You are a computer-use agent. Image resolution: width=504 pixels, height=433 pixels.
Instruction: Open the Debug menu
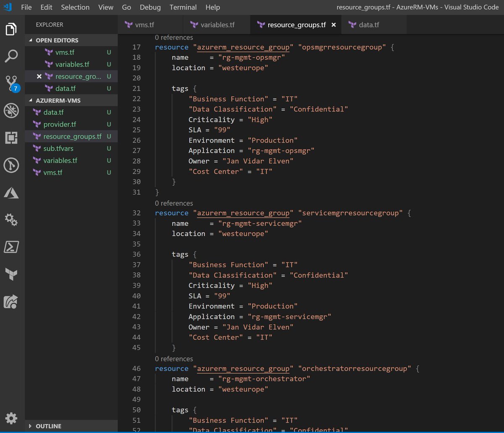[x=150, y=7]
